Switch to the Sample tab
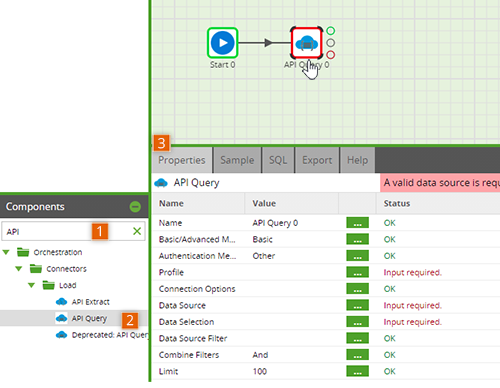Image resolution: width=500 pixels, height=388 pixels. click(x=237, y=160)
